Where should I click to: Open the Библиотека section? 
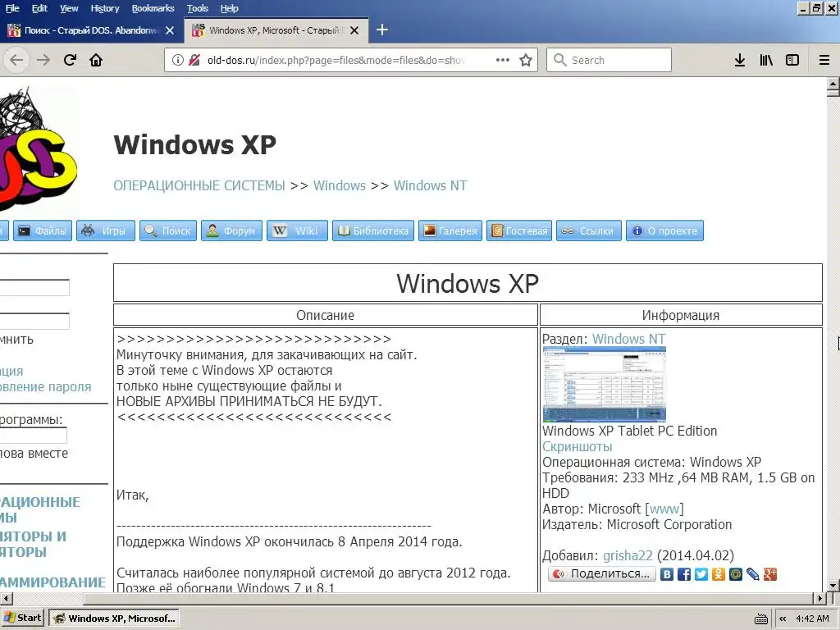point(373,231)
